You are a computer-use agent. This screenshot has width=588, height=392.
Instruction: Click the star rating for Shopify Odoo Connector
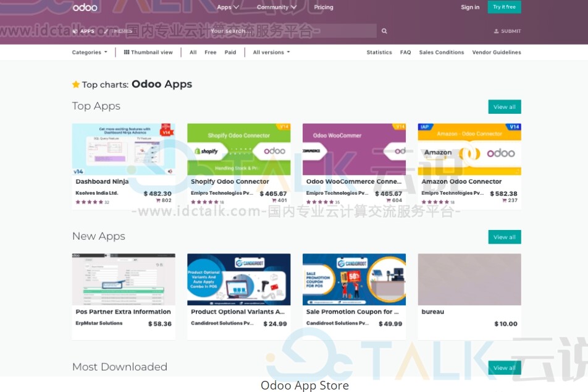(x=205, y=202)
